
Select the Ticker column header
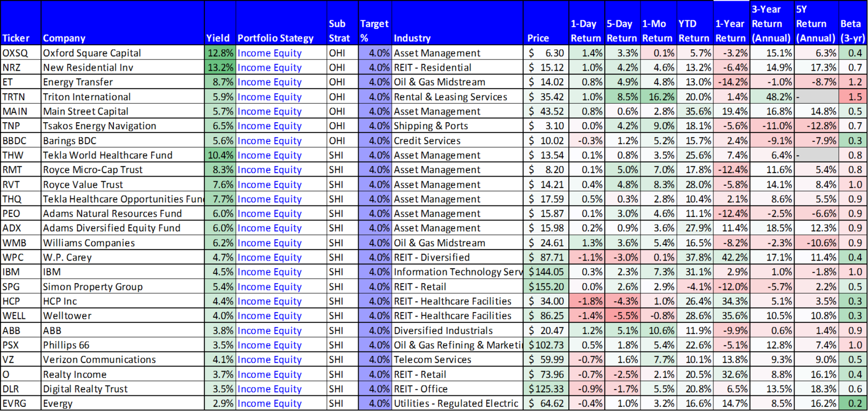(x=21, y=24)
